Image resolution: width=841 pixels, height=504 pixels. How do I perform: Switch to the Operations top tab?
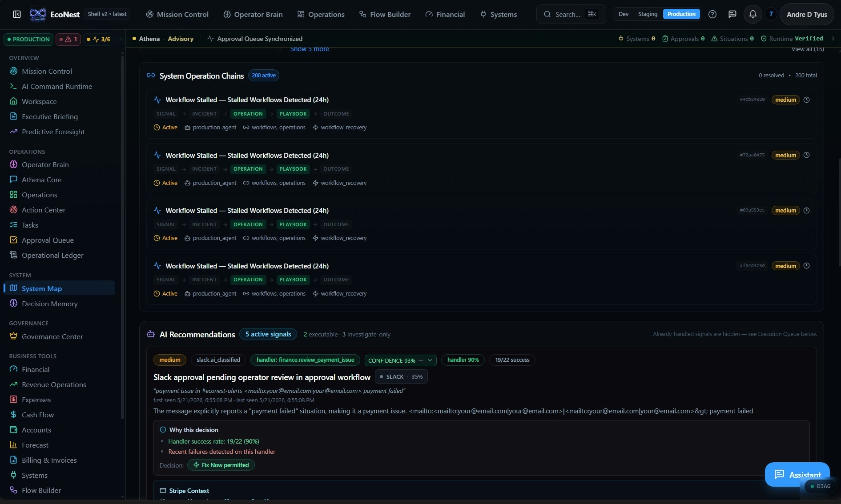coord(321,14)
